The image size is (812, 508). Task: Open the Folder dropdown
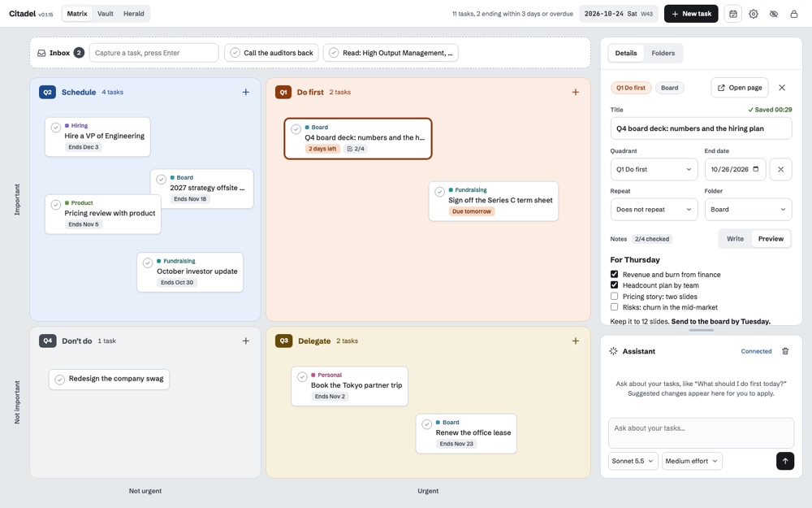pos(749,210)
